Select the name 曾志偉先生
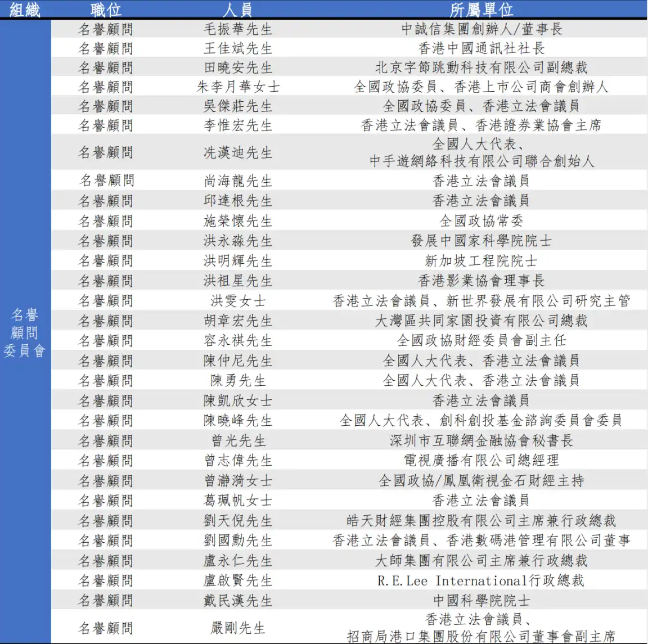The height and width of the screenshot is (644, 648). pos(238,460)
